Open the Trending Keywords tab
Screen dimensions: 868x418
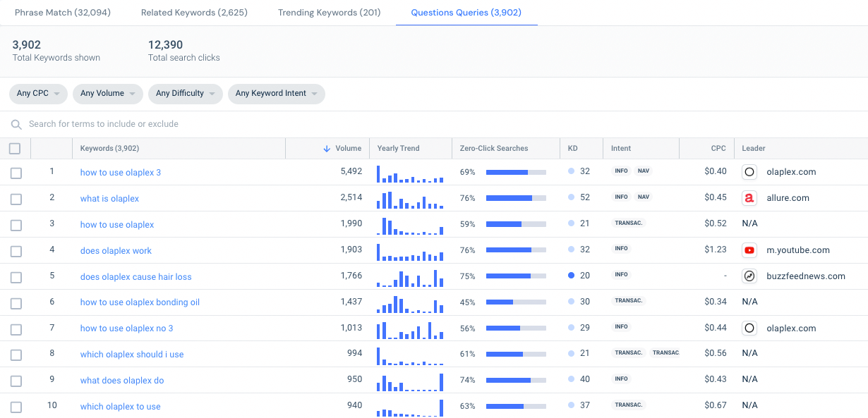tap(330, 13)
